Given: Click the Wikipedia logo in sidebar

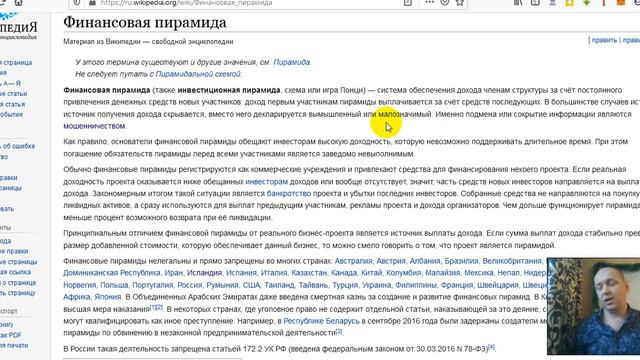Looking at the screenshot, I should coord(18,27).
